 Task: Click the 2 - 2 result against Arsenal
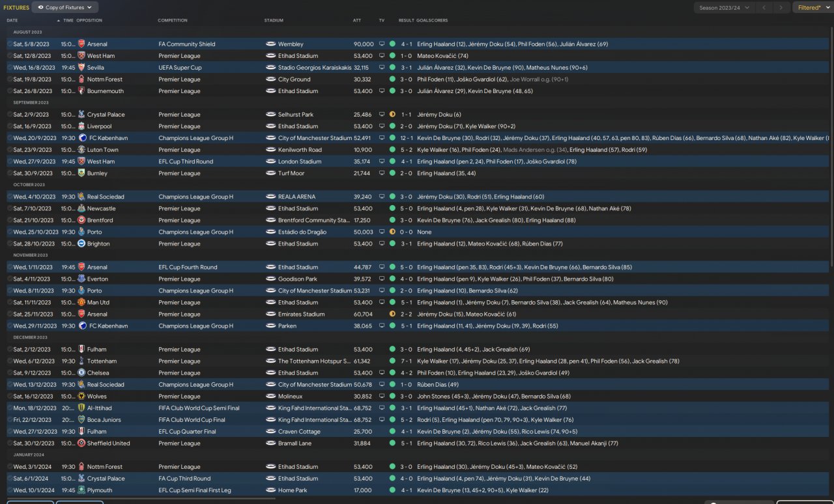coord(407,314)
